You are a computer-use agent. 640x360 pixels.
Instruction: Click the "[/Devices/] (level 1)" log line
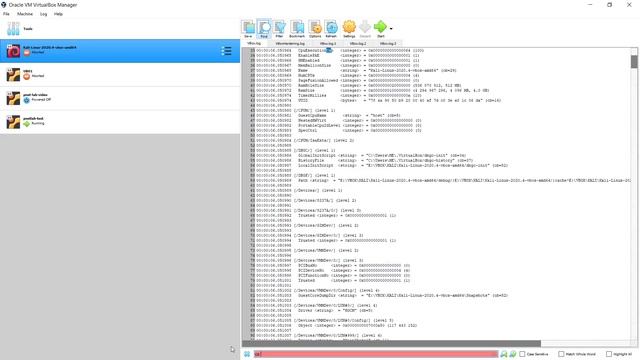[x=318, y=190]
